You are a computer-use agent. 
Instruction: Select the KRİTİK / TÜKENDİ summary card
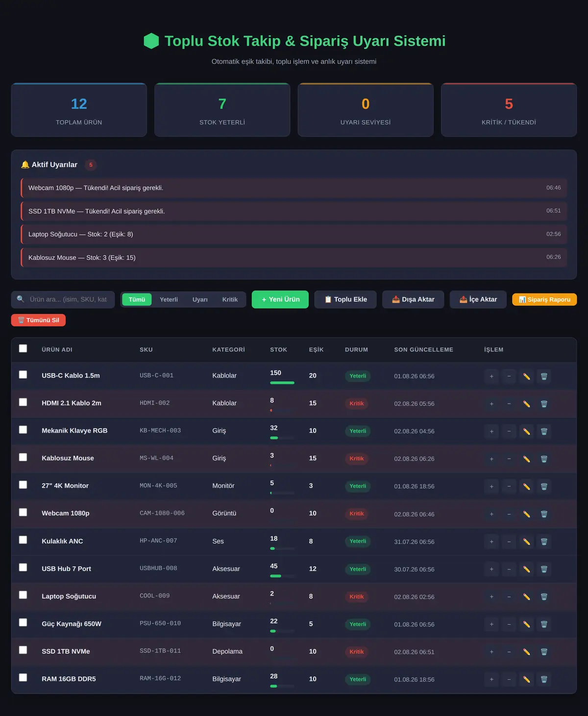pos(509,110)
